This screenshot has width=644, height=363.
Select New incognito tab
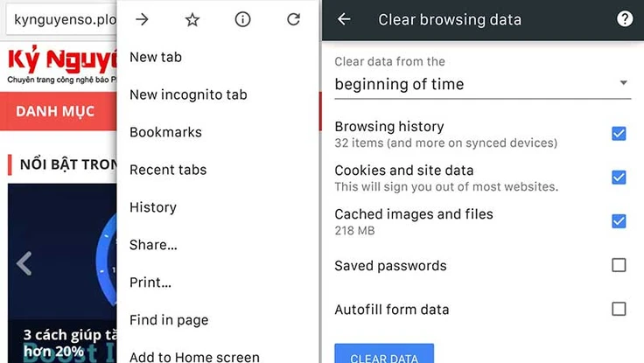click(188, 94)
